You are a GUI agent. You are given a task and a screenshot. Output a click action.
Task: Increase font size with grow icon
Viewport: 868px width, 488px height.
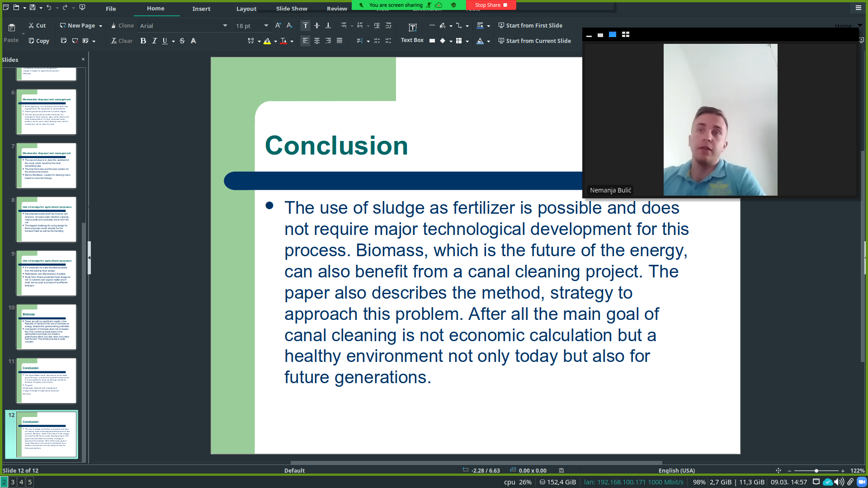coord(278,26)
